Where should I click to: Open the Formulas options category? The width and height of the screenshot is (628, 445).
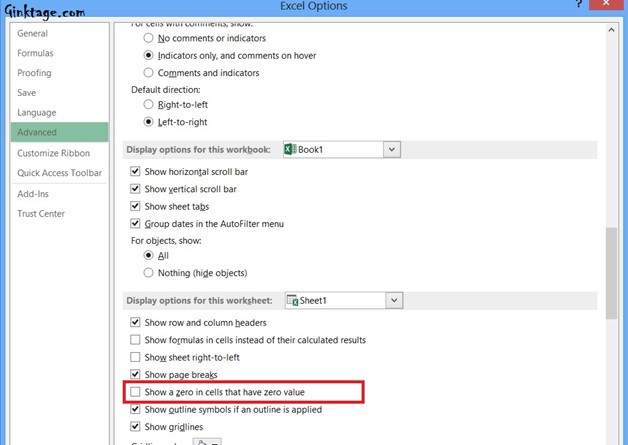pos(35,53)
